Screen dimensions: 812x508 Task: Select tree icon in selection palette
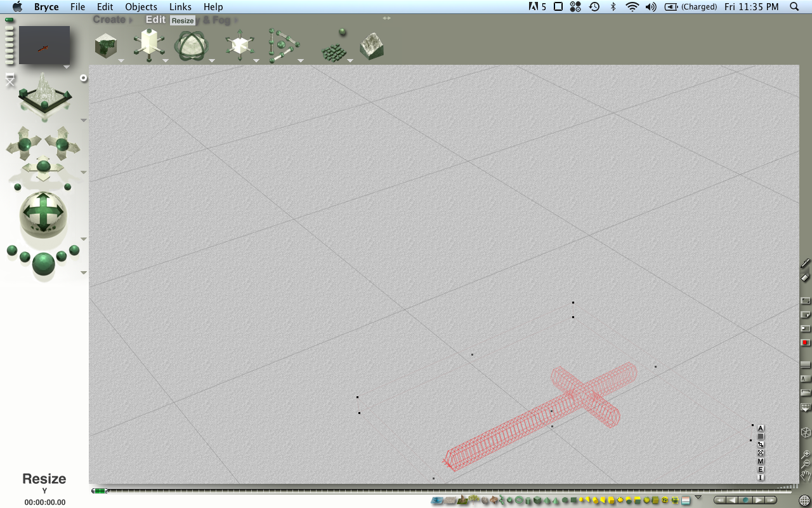click(x=474, y=500)
